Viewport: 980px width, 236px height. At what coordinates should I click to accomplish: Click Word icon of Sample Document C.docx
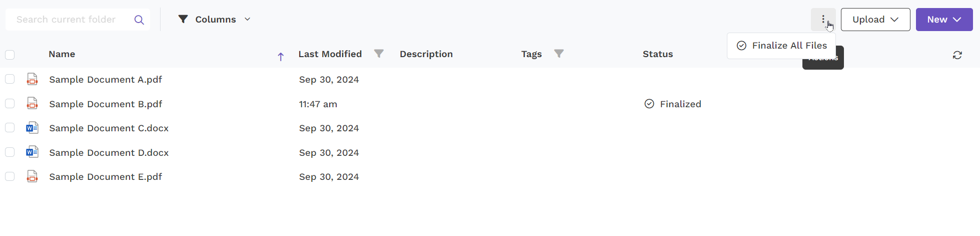tap(32, 128)
